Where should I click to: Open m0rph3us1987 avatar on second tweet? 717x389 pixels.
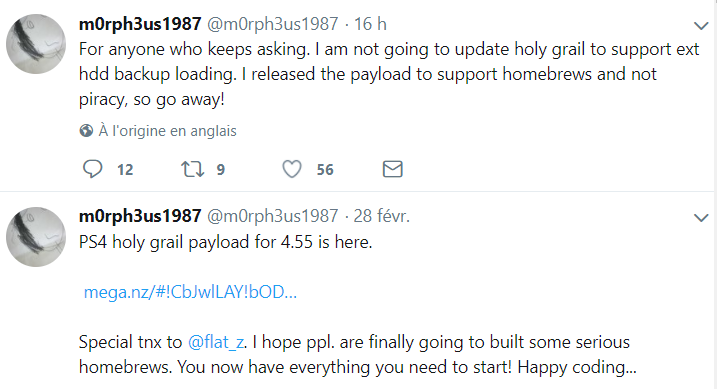click(36, 237)
